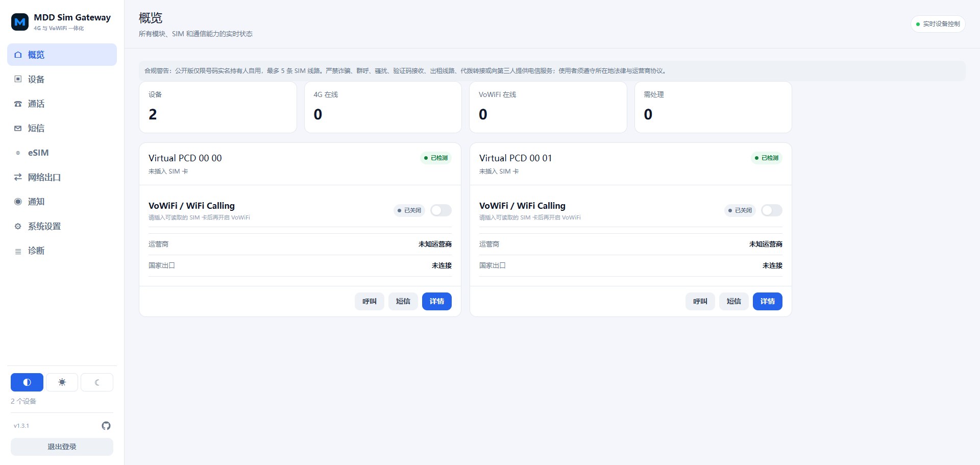Open the 短信 section

point(62,128)
